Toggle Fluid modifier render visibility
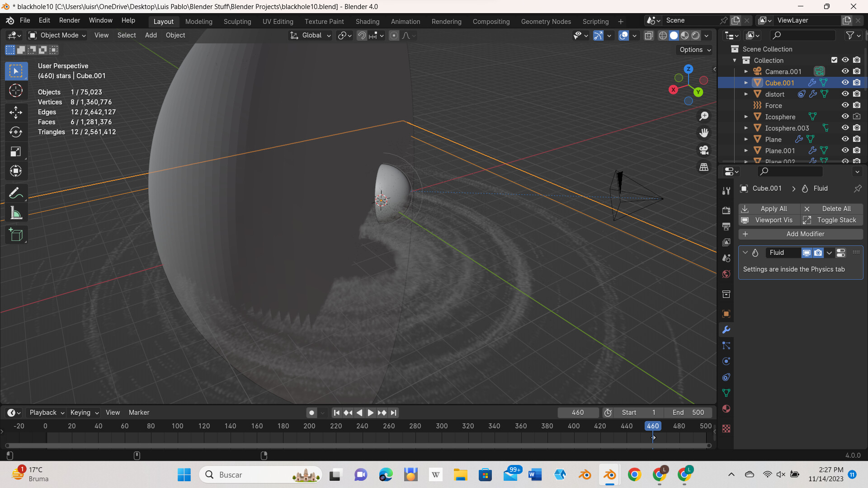The height and width of the screenshot is (488, 868). [x=818, y=253]
